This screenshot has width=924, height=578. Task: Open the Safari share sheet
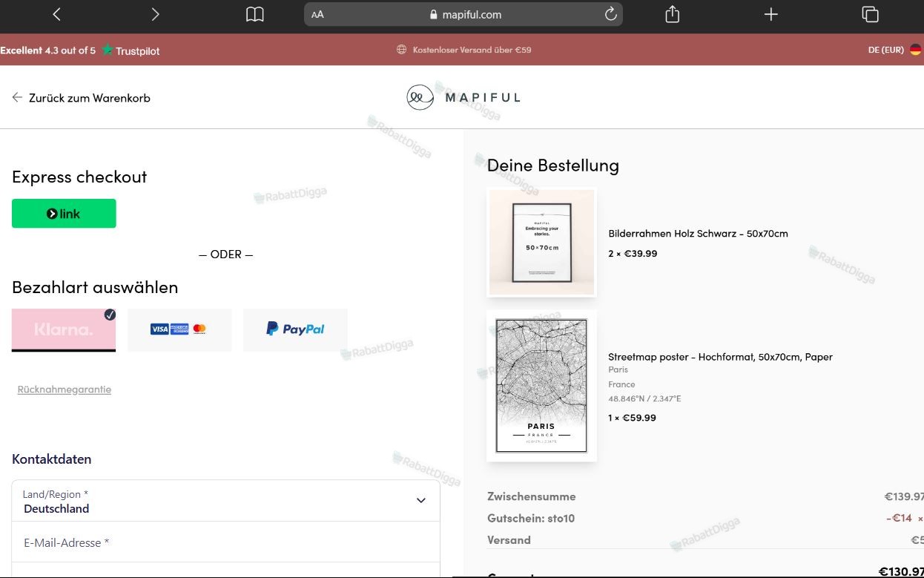pyautogui.click(x=672, y=14)
